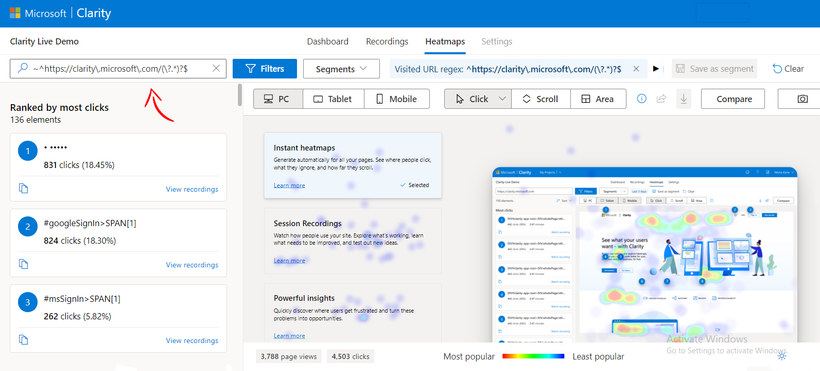
Task: Click the Most popular legend label
Action: [469, 357]
